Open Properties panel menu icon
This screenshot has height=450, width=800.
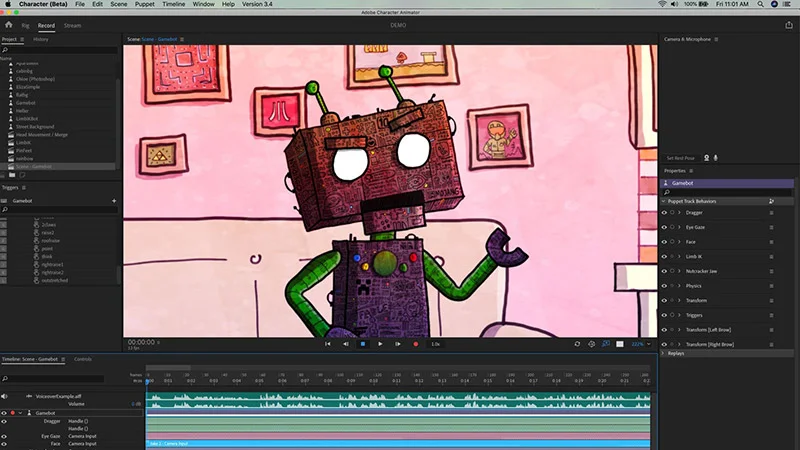[x=691, y=171]
